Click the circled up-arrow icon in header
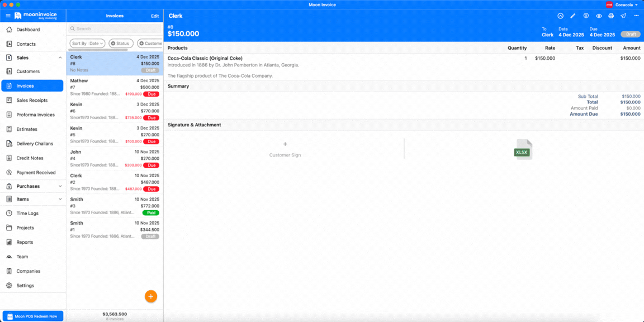The height and width of the screenshot is (322, 644). (x=560, y=16)
